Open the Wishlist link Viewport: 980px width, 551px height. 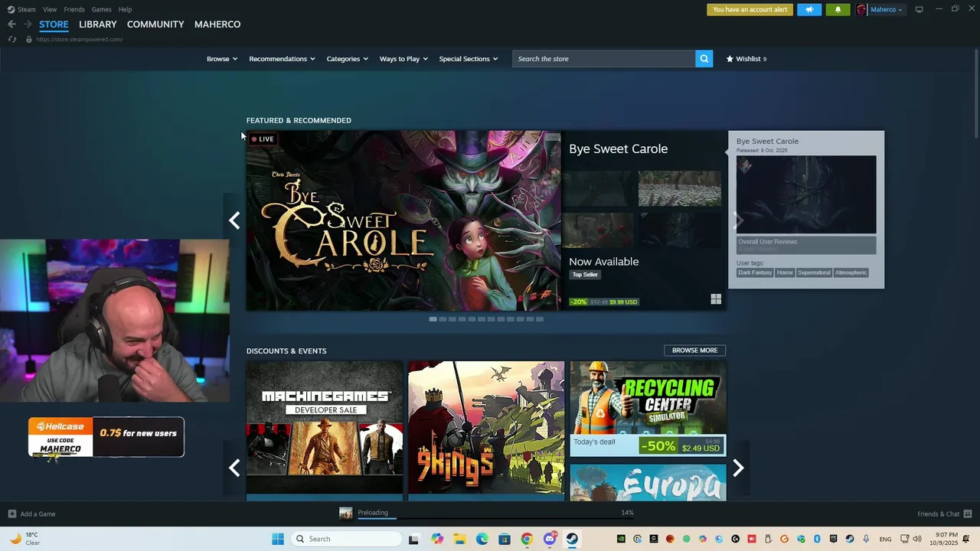point(746,59)
